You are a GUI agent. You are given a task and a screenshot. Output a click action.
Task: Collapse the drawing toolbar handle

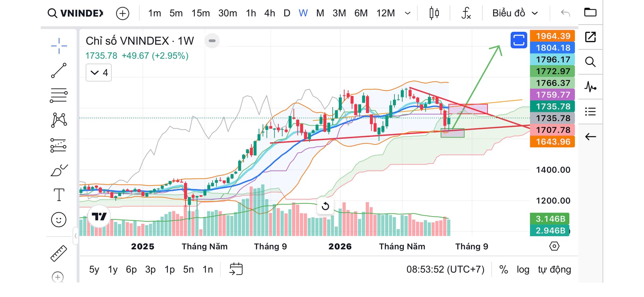coord(75,236)
